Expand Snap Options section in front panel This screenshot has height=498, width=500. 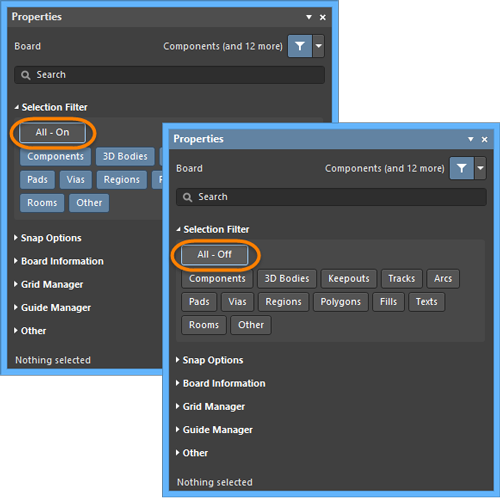213,360
